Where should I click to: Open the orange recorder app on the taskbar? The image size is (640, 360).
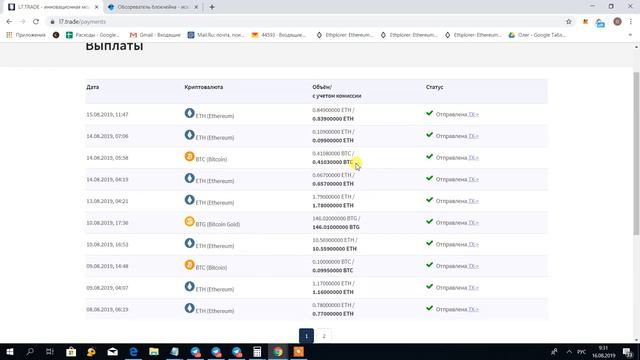pos(299,351)
